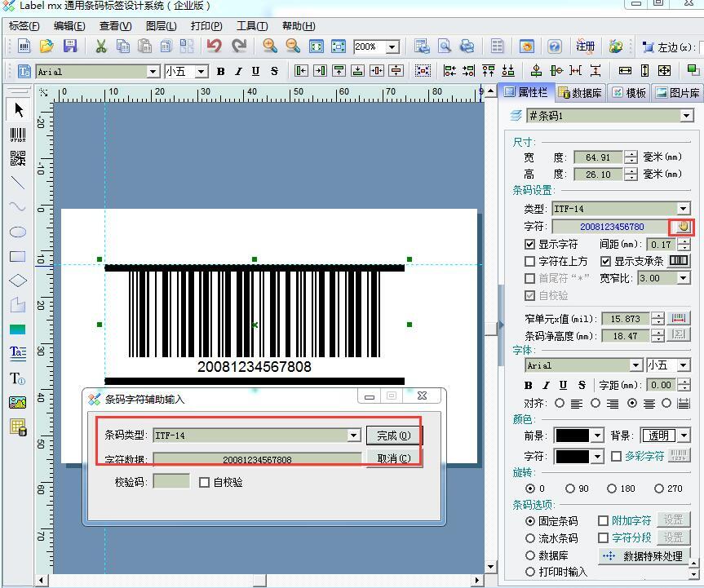This screenshot has width=704, height=588.
Task: Open Arial font dropdown in top toolbar
Action: coord(153,72)
